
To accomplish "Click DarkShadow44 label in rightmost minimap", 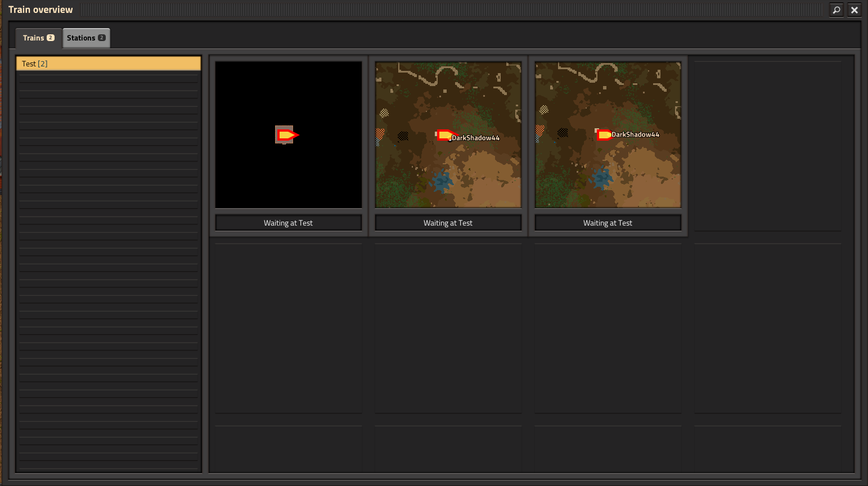I will point(635,134).
